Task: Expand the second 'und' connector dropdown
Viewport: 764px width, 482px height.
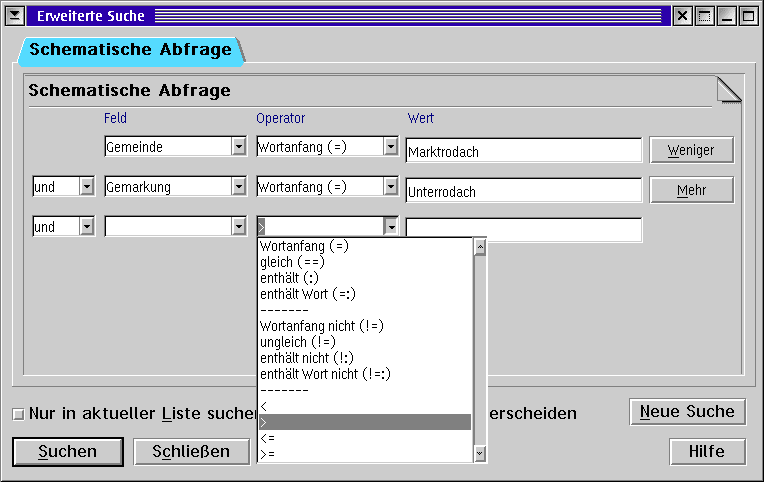Action: click(x=87, y=226)
